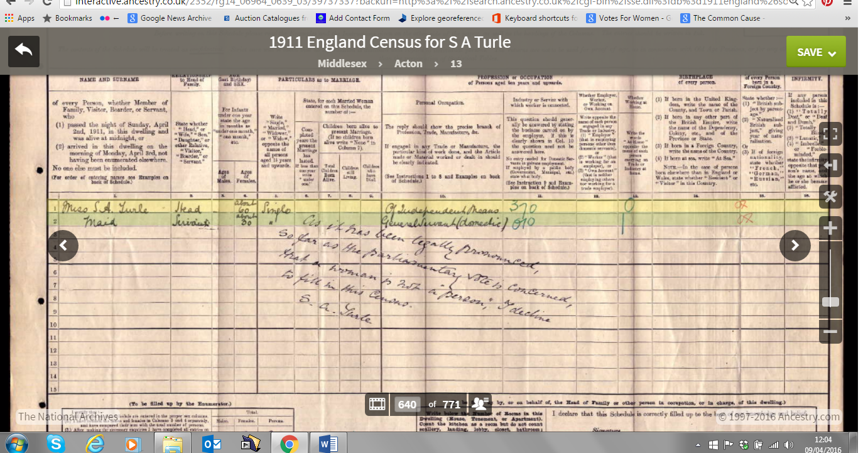Screen dimensions: 868x453
Task: Open the Acton breadcrumb link
Action: point(408,63)
